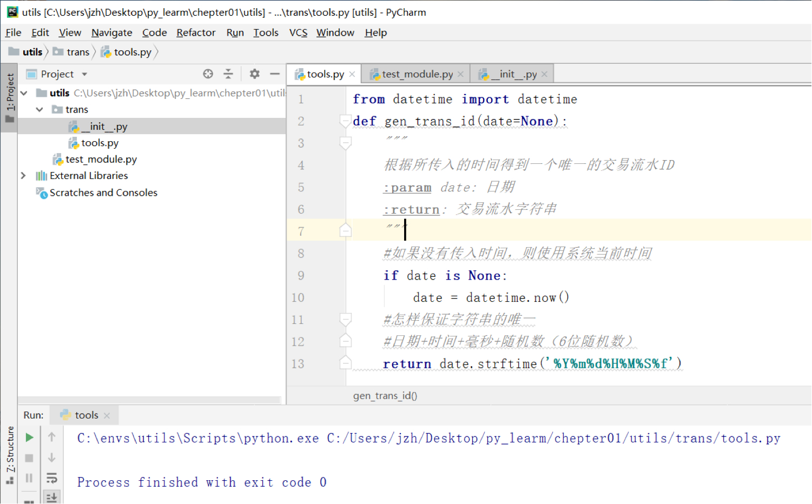Select Scratches and Consoles in project tree
Viewport: 812px width, 504px height.
[x=151, y=193]
